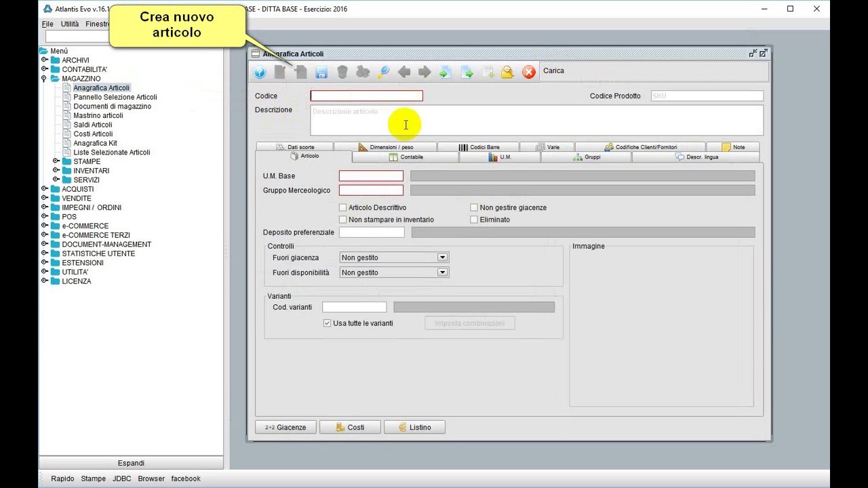Go to next record right arrow
Viewport: 868px width, 488px height.
[425, 72]
